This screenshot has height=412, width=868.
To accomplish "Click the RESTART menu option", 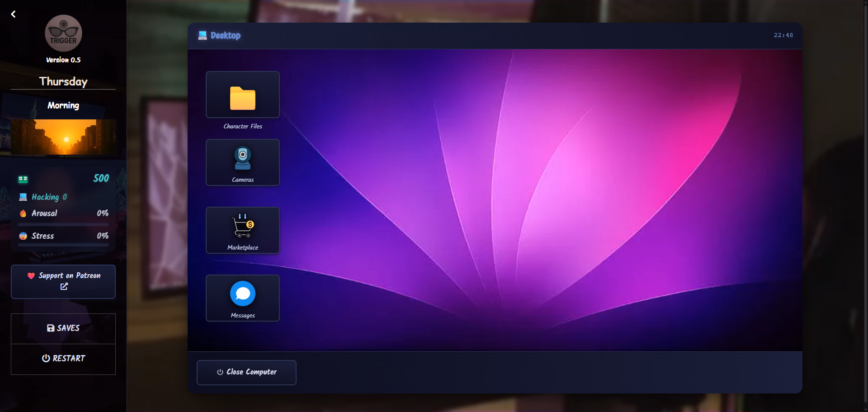I will tap(63, 359).
